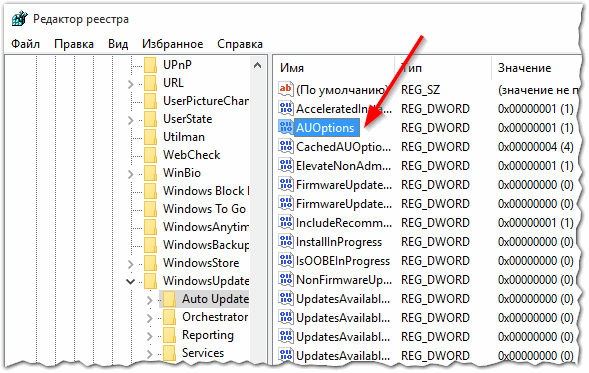Open the Правка menu
The image size is (589, 373).
(74, 44)
